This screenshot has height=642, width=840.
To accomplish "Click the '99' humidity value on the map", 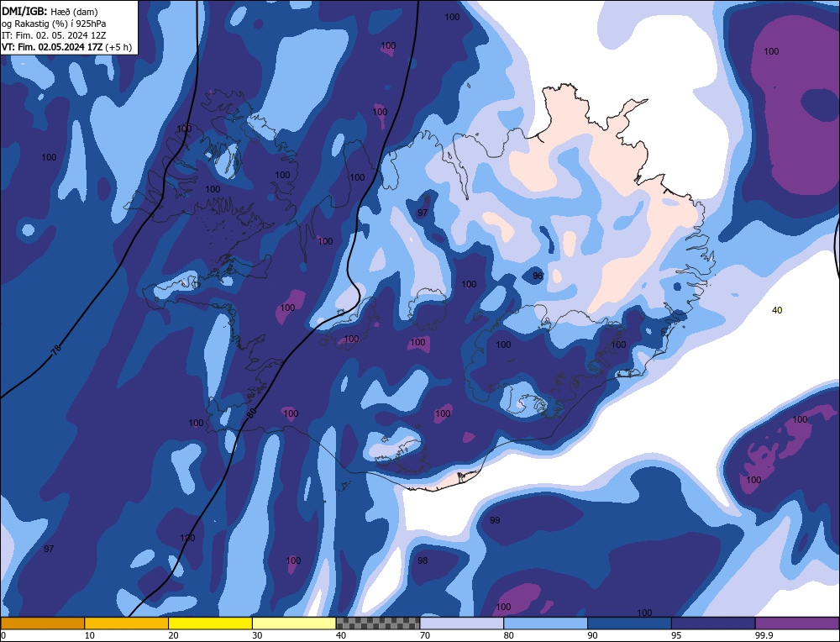I will [495, 520].
